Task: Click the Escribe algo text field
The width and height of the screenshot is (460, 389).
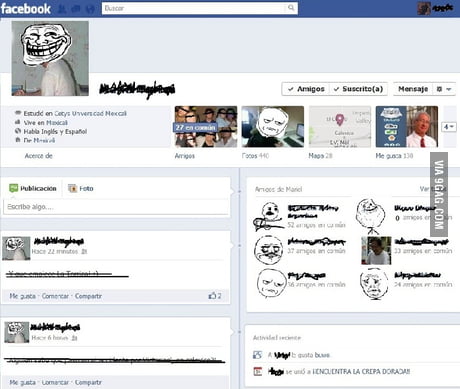Action: click(116, 207)
